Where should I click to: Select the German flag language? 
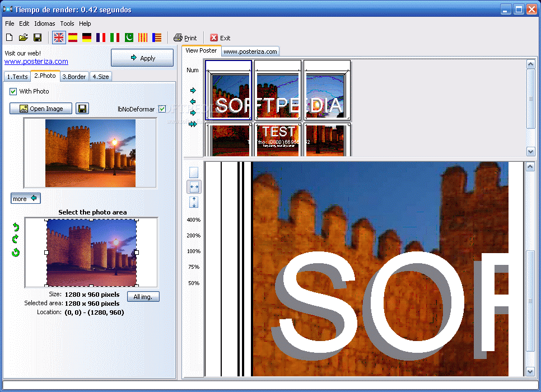[87, 38]
